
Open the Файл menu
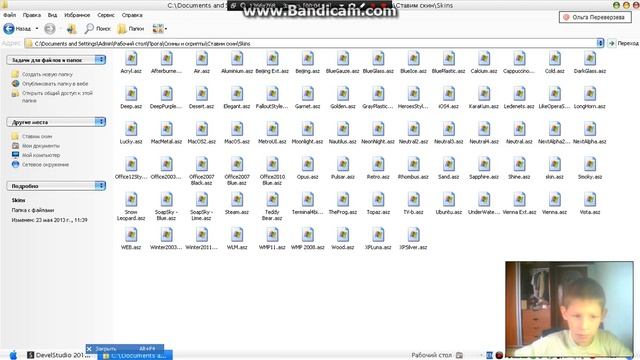tap(10, 15)
